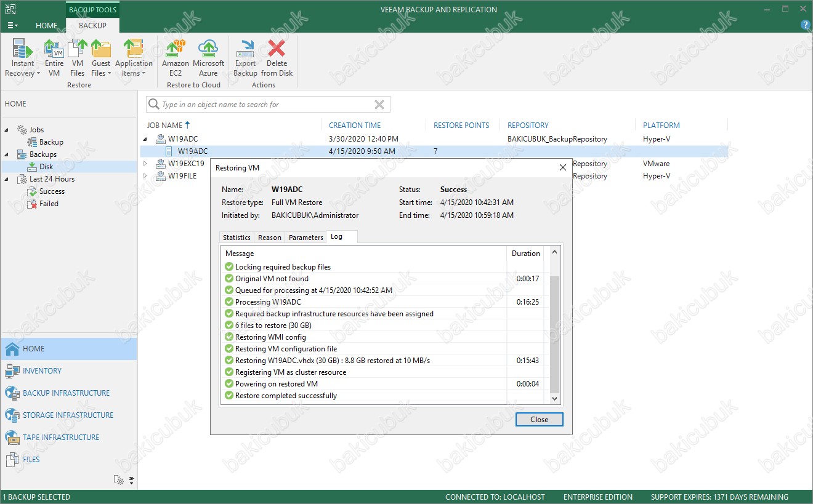Screen dimensions: 813x504
Task: Select the child W19ADC restore point row
Action: coord(434,151)
